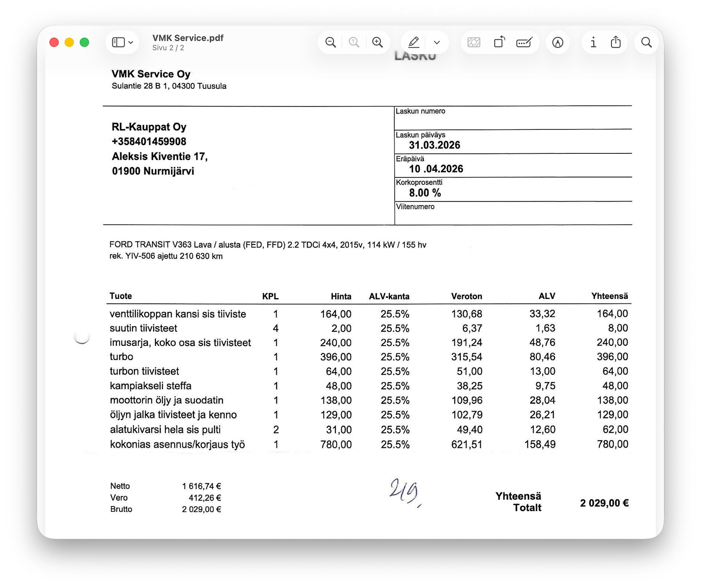
Task: Open highlight color options chevron
Action: [x=437, y=42]
